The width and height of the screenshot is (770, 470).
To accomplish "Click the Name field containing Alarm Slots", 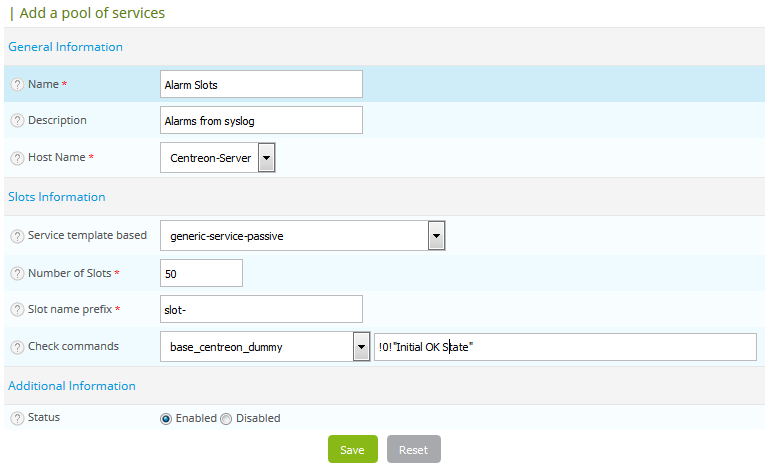I will pyautogui.click(x=261, y=84).
